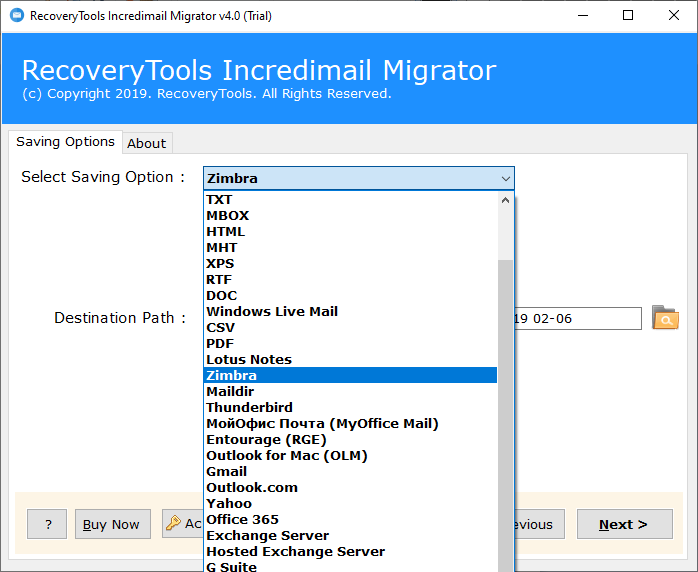The height and width of the screenshot is (572, 698).
Task: Select Windows Live Mail option
Action: pos(350,312)
